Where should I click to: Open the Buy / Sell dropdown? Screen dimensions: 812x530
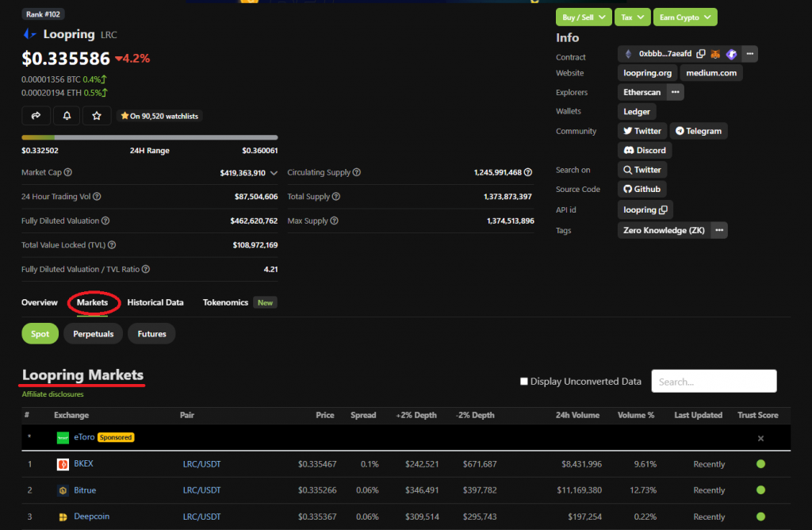pyautogui.click(x=584, y=17)
